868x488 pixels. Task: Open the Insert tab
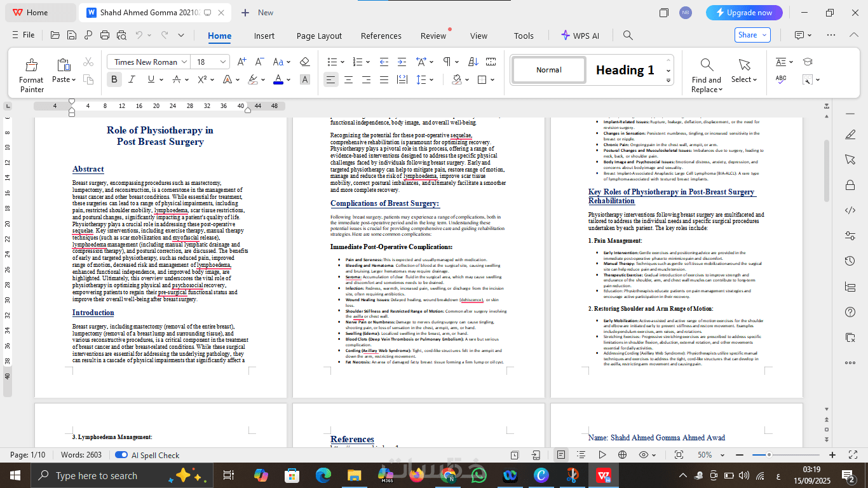tap(264, 36)
